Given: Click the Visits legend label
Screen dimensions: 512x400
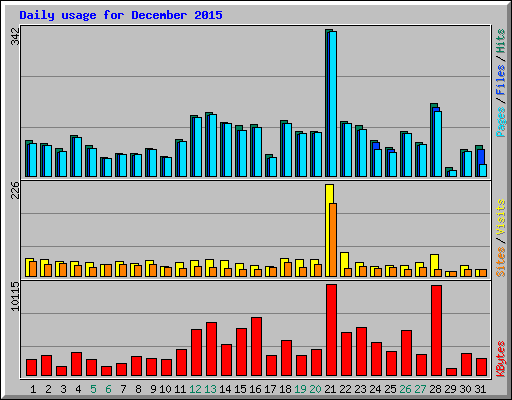Looking at the screenshot, I should click(501, 218).
